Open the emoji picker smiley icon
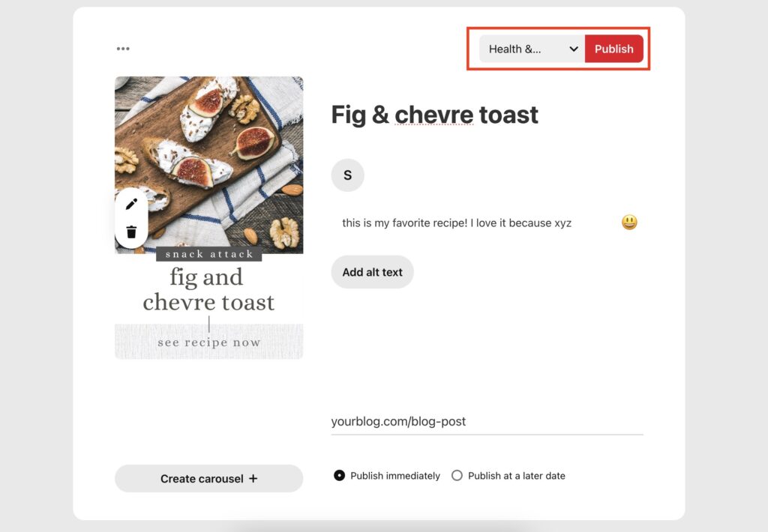This screenshot has width=768, height=532. point(629,223)
